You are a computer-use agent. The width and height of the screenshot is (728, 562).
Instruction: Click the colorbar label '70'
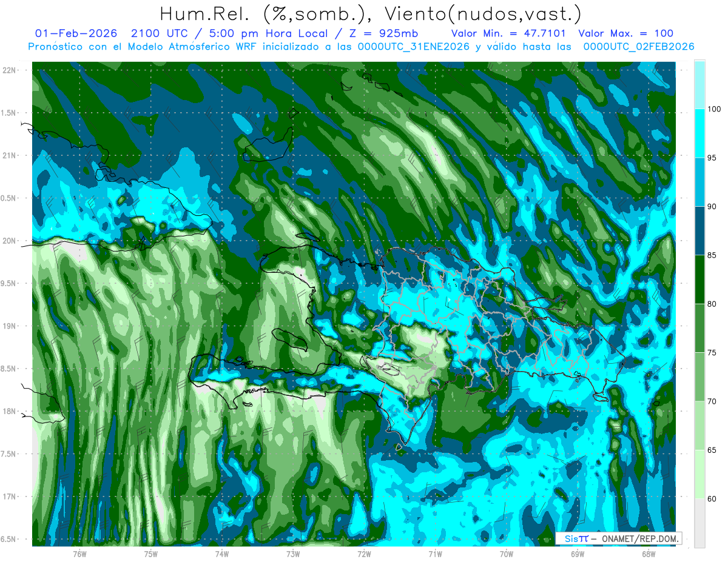point(713,401)
